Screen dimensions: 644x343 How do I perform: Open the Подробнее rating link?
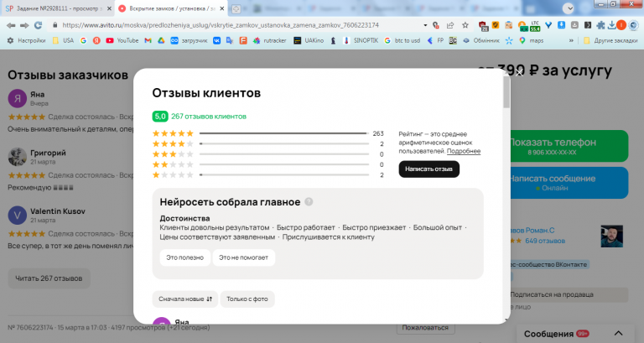[464, 151]
